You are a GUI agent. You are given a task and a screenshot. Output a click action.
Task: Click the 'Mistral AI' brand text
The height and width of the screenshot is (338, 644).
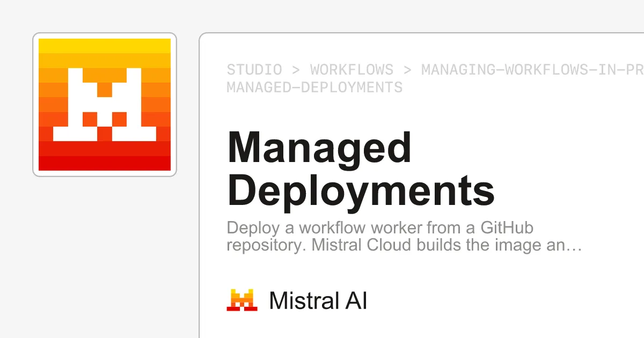(x=318, y=300)
